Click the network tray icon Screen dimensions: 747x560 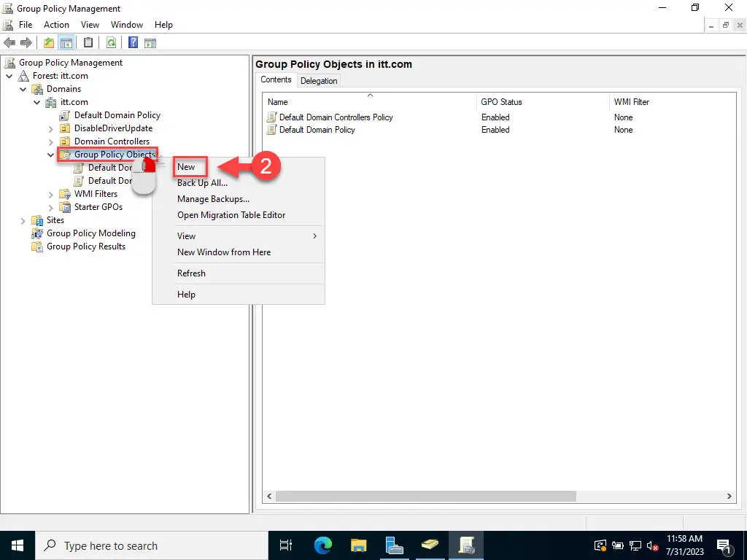635,545
